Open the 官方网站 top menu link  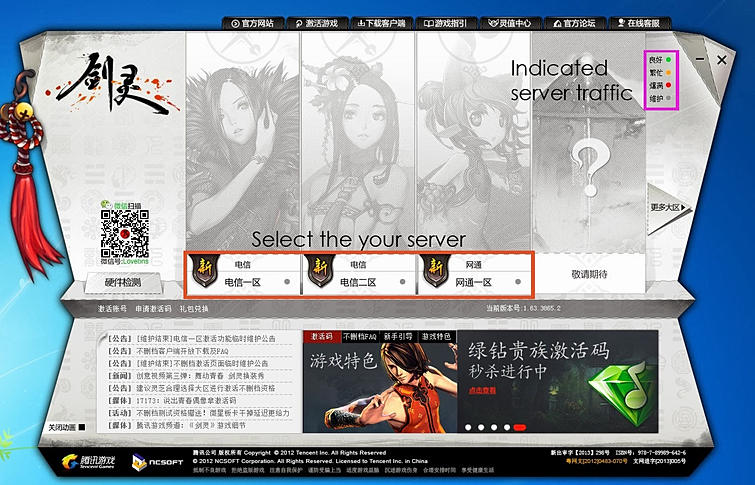point(253,23)
